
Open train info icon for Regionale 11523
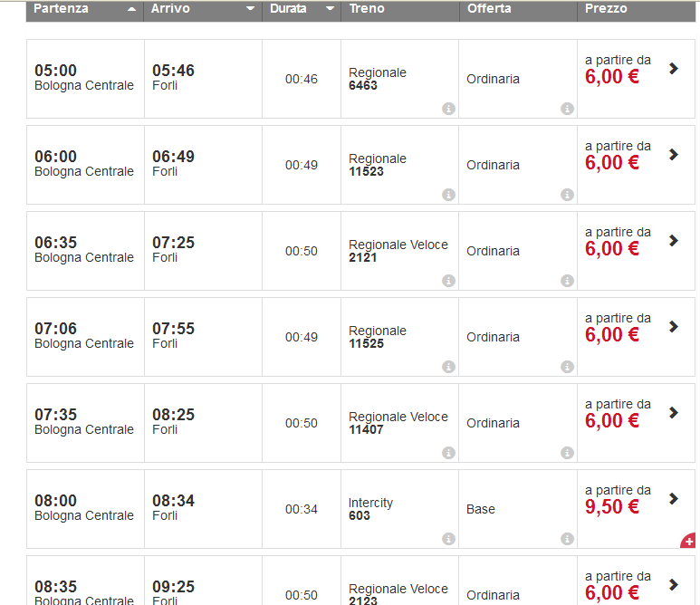click(x=448, y=195)
